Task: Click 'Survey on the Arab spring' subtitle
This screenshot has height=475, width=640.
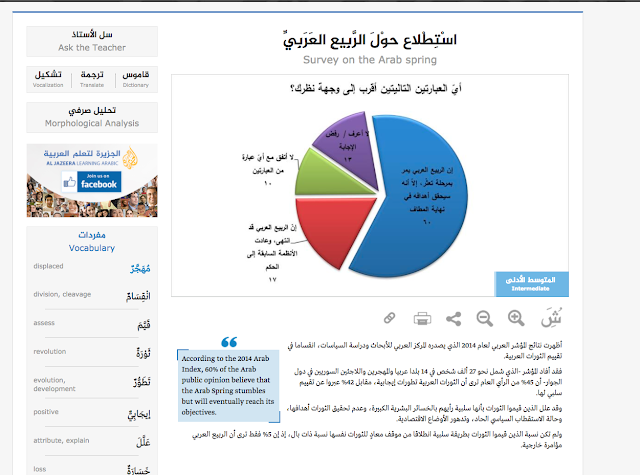Action: [370, 60]
